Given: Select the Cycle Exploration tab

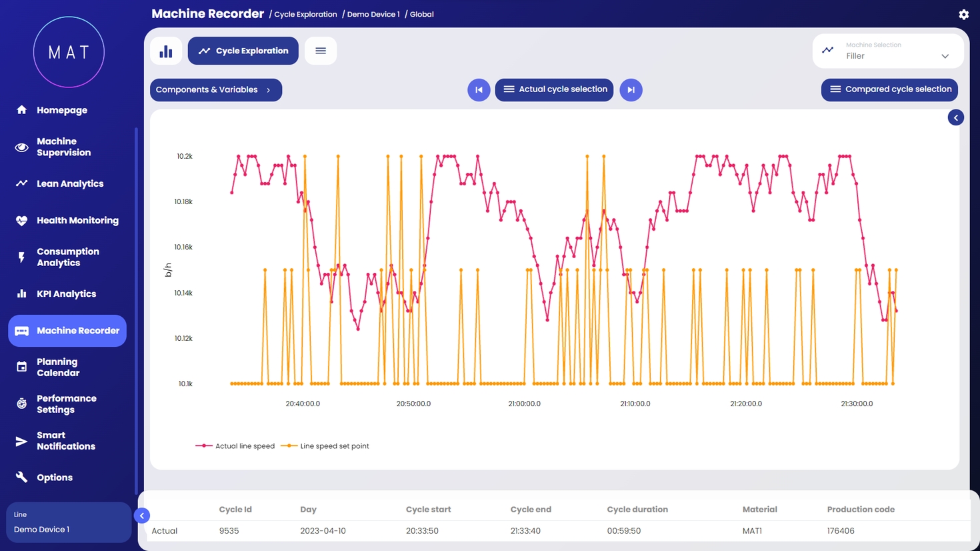Looking at the screenshot, I should [x=243, y=51].
